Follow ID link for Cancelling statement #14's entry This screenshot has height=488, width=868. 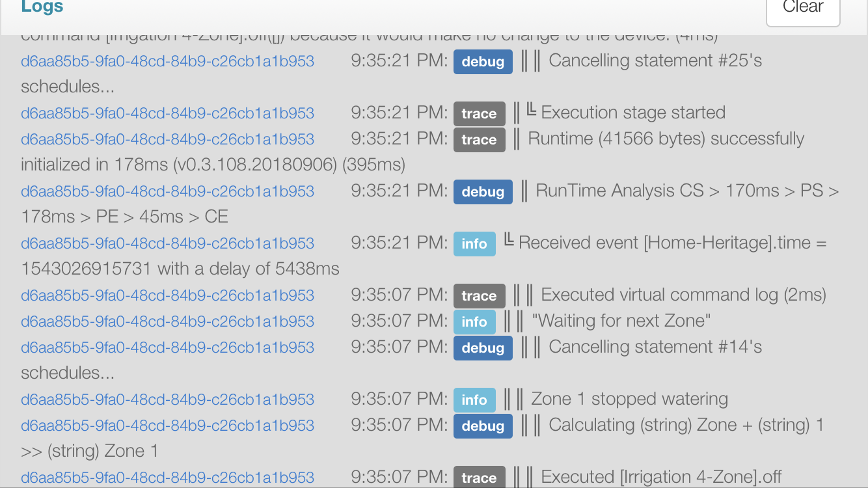[x=167, y=347]
